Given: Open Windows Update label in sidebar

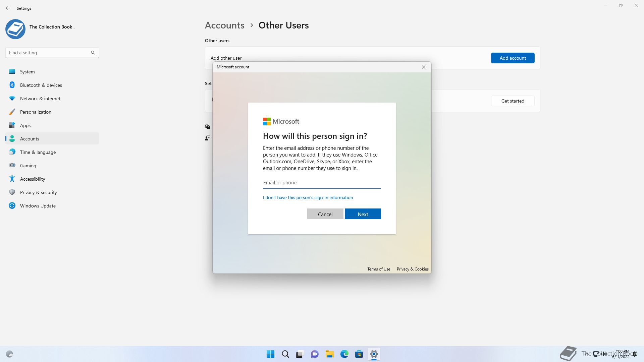Looking at the screenshot, I should point(38,206).
